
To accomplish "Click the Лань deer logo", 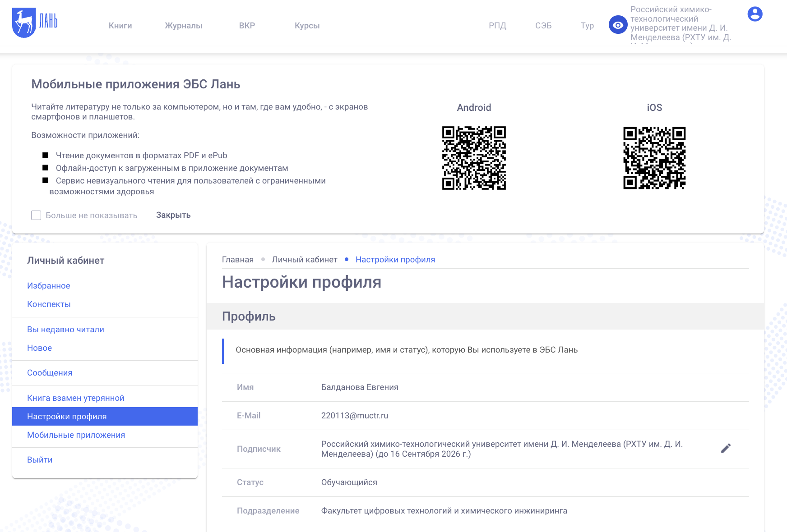I will click(x=35, y=23).
